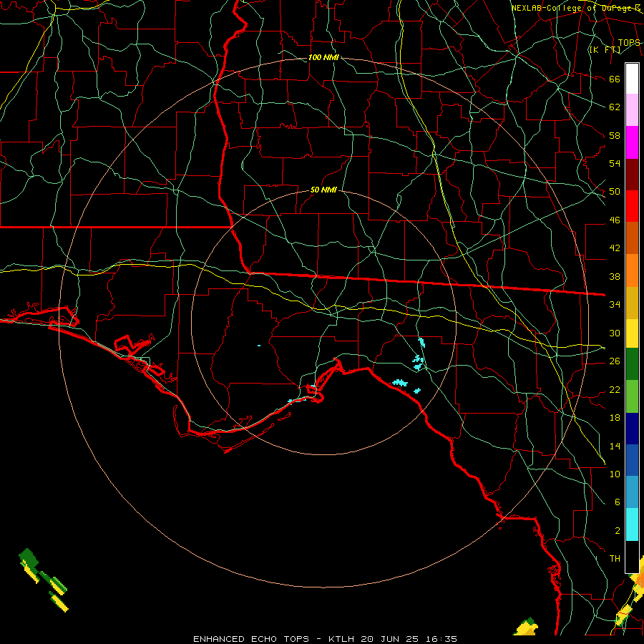This screenshot has height=644, width=644.
Task: Click the dark green 30 kft legend swatch
Action: (632, 364)
